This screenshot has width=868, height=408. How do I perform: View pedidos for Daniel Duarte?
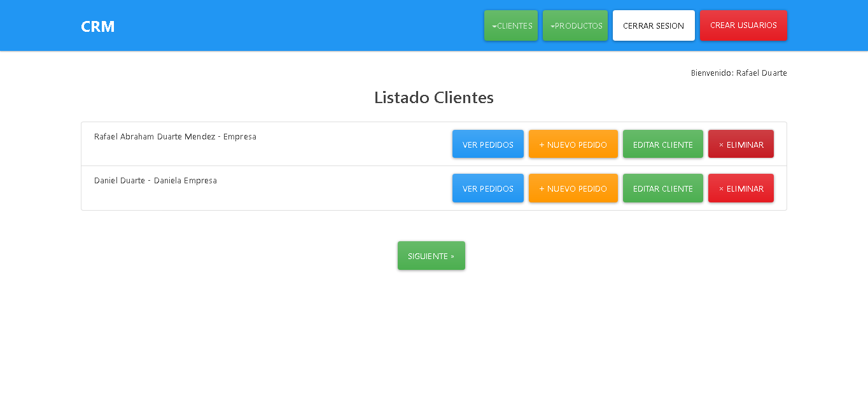click(487, 188)
